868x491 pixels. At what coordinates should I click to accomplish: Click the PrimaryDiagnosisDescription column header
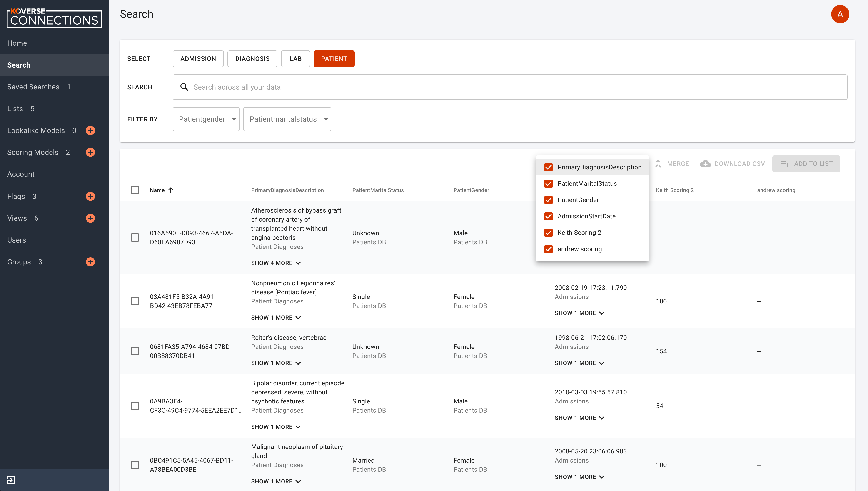pyautogui.click(x=287, y=190)
